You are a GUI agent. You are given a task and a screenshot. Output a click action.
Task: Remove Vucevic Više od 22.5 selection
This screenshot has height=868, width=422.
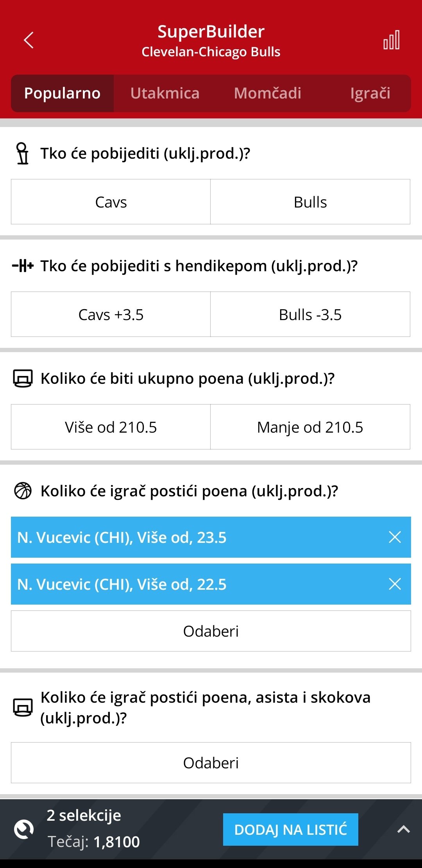tap(395, 584)
